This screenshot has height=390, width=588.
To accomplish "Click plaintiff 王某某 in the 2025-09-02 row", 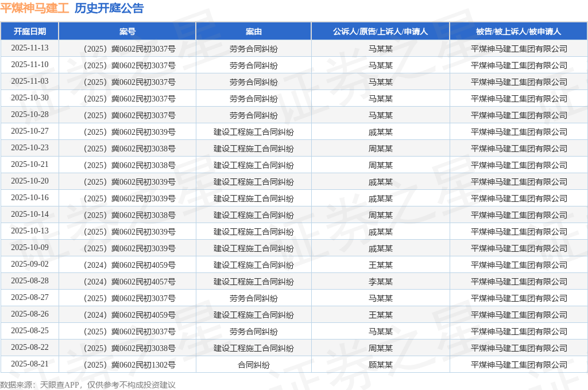I will point(381,265).
